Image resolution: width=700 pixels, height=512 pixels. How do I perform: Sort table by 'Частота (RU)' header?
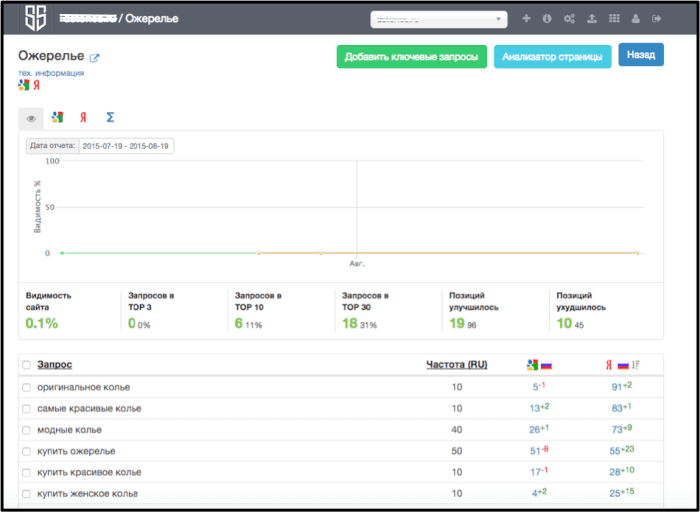click(x=456, y=365)
